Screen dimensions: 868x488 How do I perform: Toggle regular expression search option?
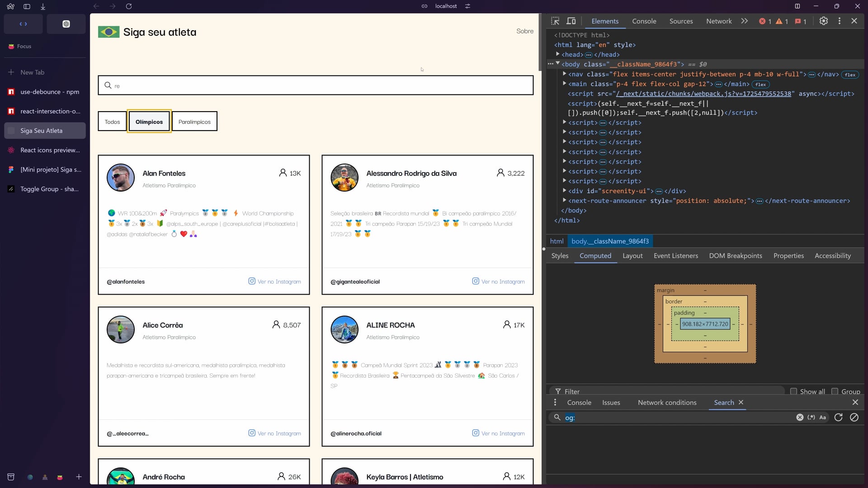(x=811, y=418)
